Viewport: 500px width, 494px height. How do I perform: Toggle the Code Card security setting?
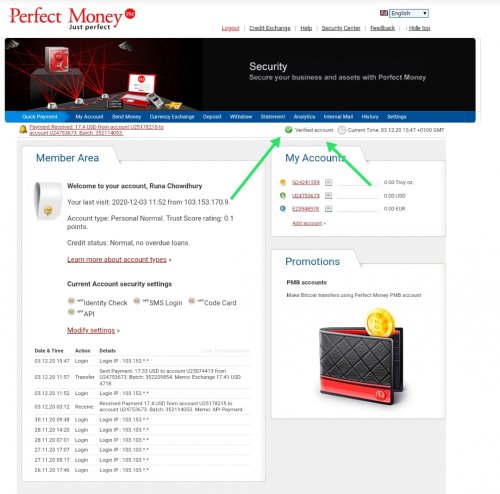pyautogui.click(x=192, y=301)
